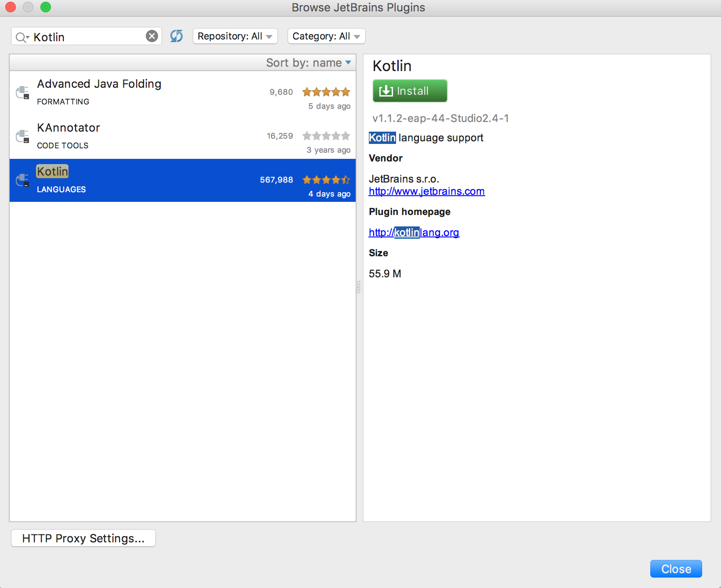Image resolution: width=721 pixels, height=588 pixels.
Task: Select the Kotlin plugin row
Action: coord(183,180)
